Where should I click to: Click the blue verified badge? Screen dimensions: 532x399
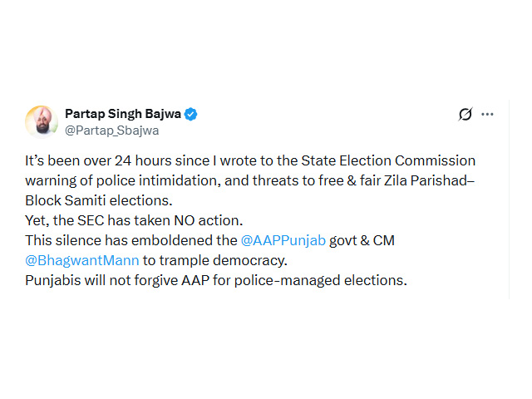click(191, 114)
